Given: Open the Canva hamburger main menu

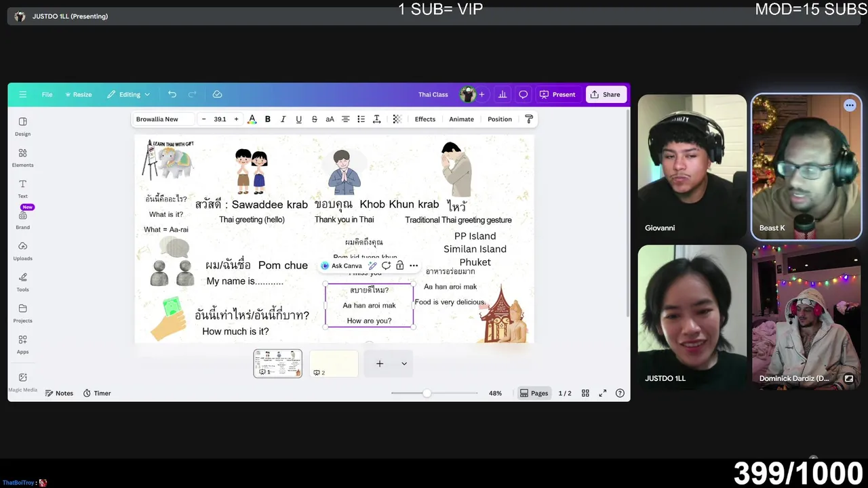Looking at the screenshot, I should (22, 95).
